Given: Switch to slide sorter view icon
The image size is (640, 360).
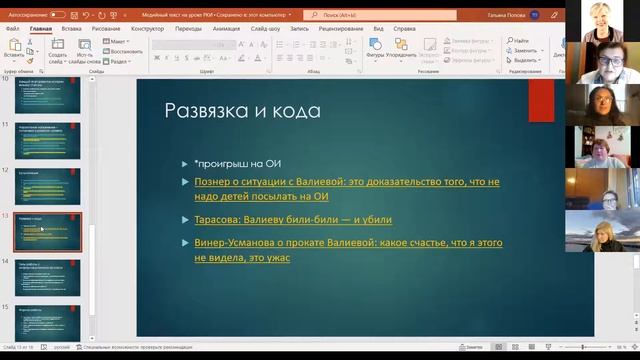Looking at the screenshot, I should [x=515, y=347].
